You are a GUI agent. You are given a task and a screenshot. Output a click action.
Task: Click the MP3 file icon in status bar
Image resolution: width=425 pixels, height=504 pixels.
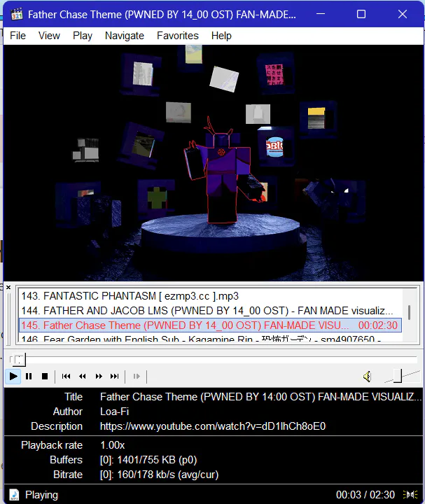click(14, 495)
